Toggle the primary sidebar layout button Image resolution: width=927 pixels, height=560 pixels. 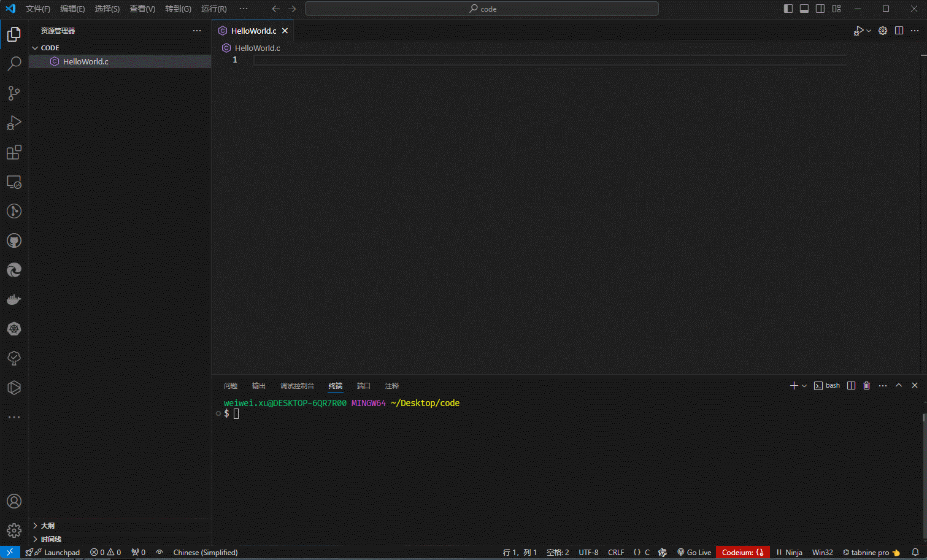click(x=788, y=9)
